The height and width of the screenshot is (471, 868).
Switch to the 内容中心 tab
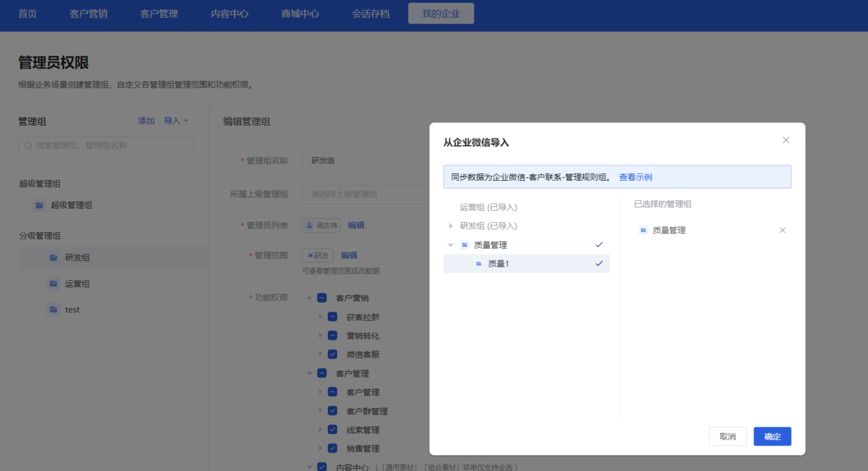[230, 14]
